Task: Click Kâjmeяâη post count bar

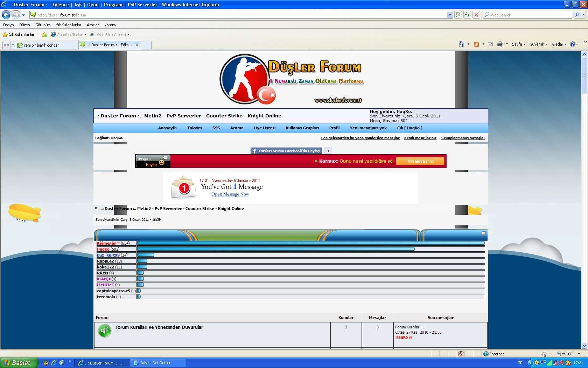Action: 311,243
